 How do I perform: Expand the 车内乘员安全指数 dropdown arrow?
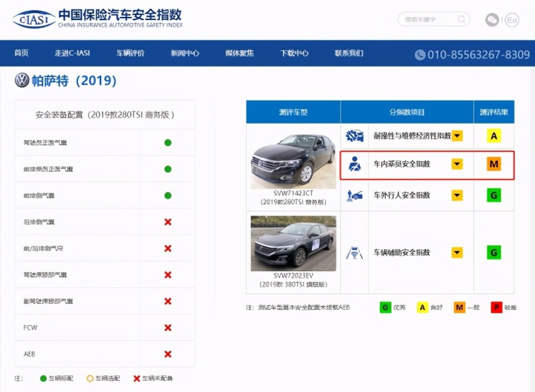point(457,164)
